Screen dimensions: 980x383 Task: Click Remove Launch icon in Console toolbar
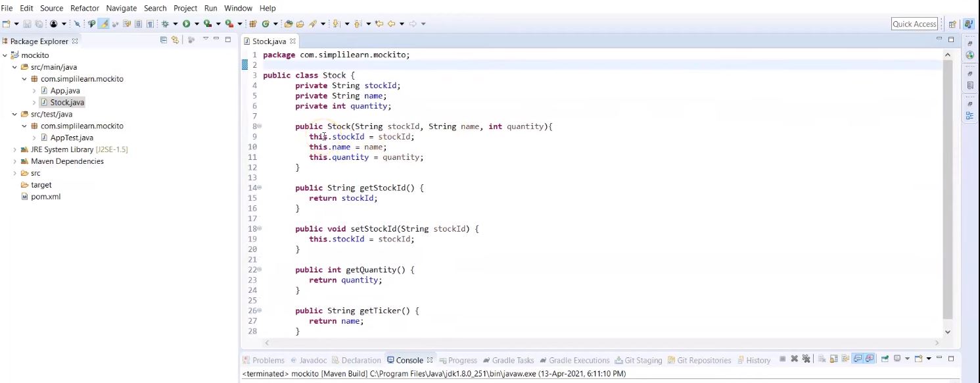[x=794, y=359]
